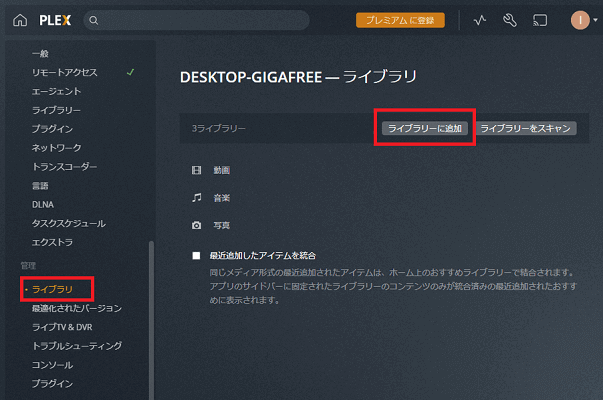The image size is (603, 400).
Task: Open the settings wrench icon
Action: tap(510, 20)
